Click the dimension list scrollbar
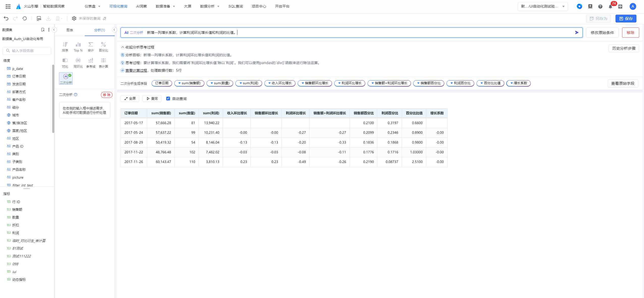 tap(53, 98)
